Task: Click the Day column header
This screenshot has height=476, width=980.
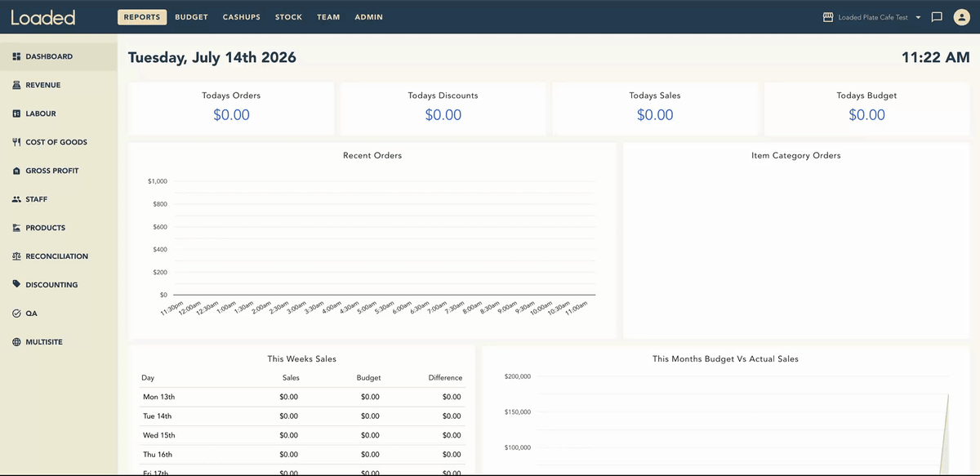Action: [x=148, y=378]
